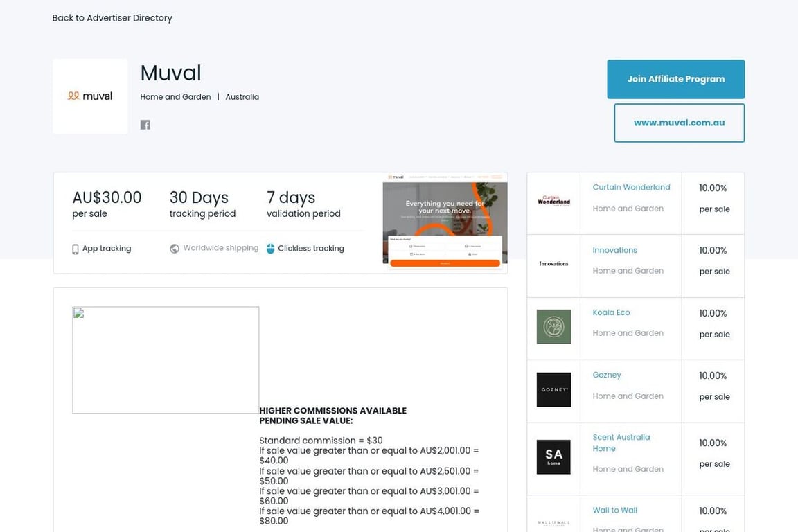Click the HIGHER COMMISSIONS AVAILABLE heading
This screenshot has width=798, height=532.
332,416
